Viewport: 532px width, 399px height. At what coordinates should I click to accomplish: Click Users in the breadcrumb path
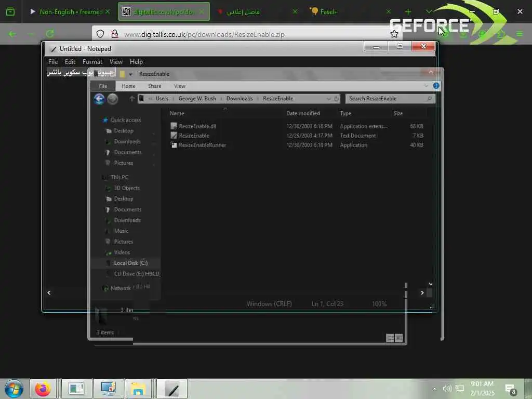pyautogui.click(x=162, y=98)
